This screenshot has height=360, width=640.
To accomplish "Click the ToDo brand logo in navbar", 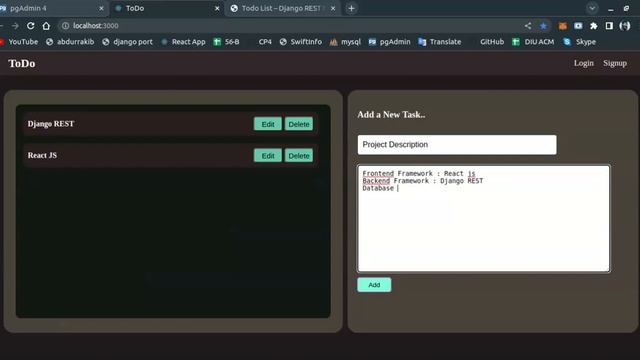I will (22, 63).
